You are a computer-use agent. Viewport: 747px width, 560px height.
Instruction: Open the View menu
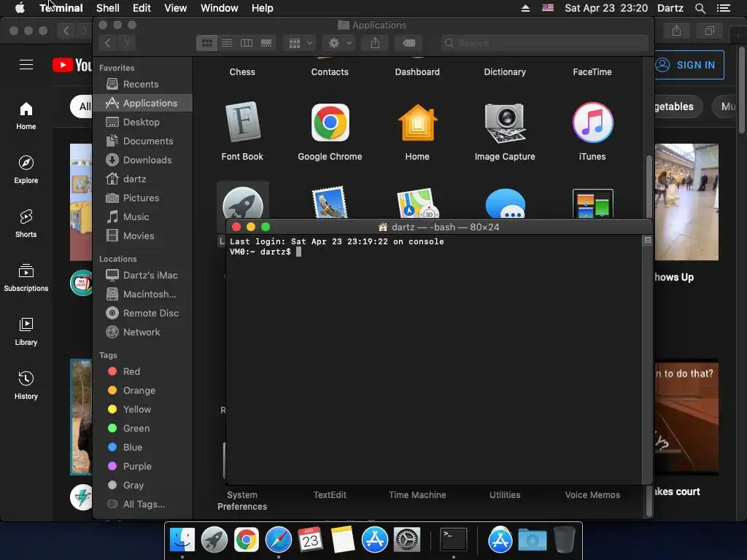[x=175, y=8]
